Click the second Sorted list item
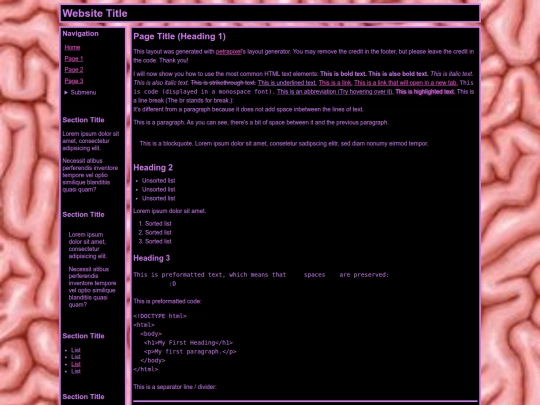Screen dimensions: 540x405 (158, 232)
